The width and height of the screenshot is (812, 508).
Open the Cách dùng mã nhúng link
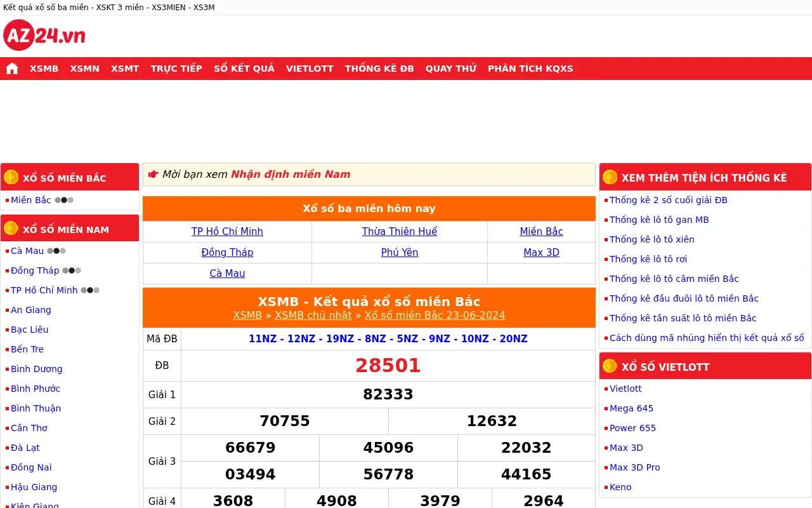coord(707,338)
